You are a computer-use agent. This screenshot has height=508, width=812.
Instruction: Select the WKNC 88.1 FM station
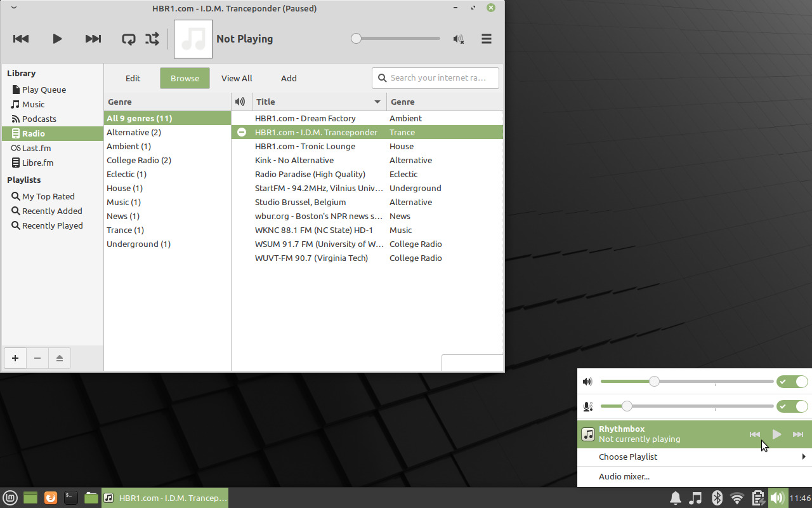pyautogui.click(x=367, y=230)
